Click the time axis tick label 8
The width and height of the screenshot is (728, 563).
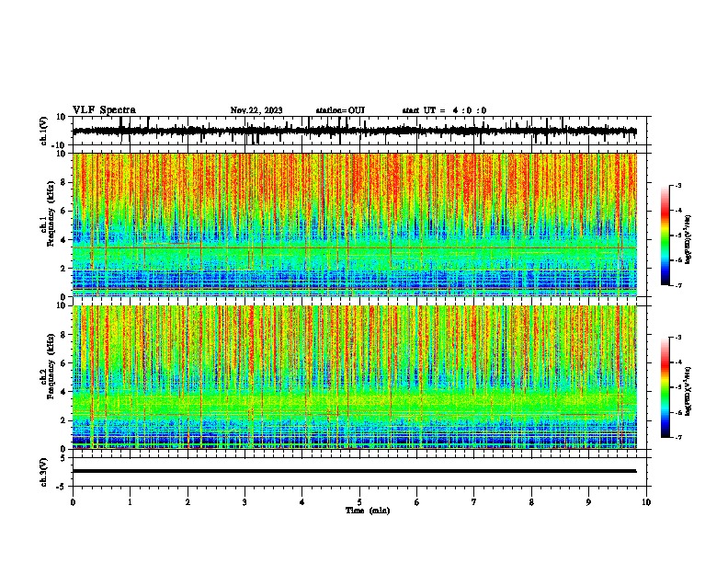click(531, 502)
